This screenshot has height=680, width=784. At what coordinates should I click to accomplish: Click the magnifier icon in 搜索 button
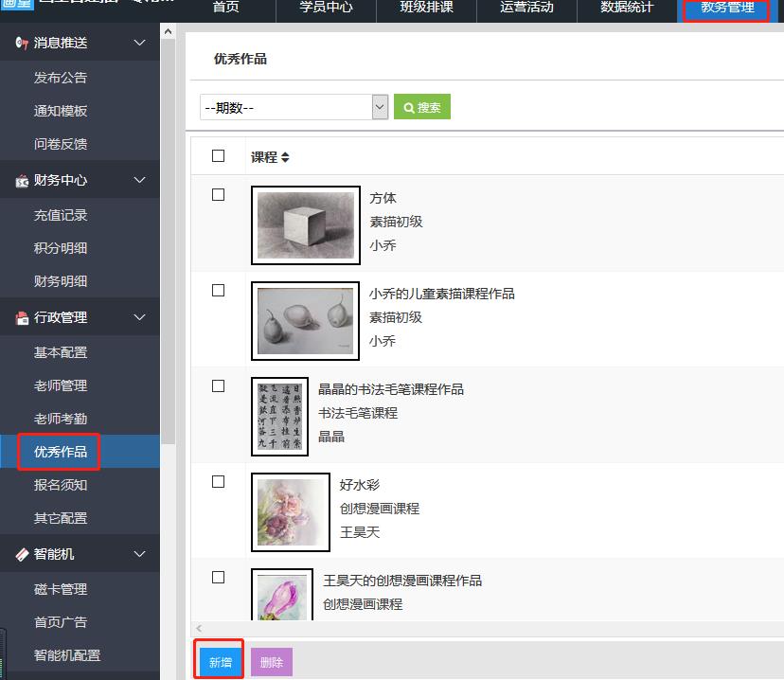pos(409,108)
